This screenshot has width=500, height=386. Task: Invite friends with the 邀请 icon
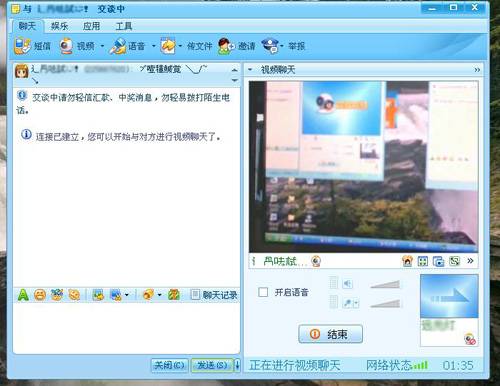pos(226,46)
